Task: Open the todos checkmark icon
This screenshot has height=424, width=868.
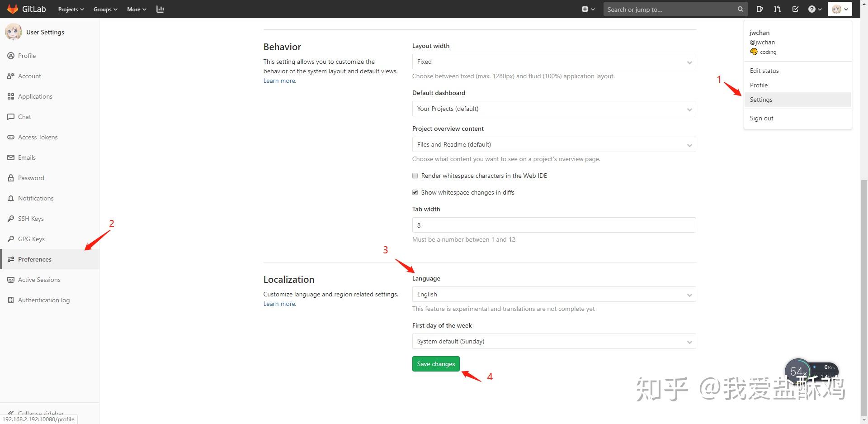Action: 795,9
